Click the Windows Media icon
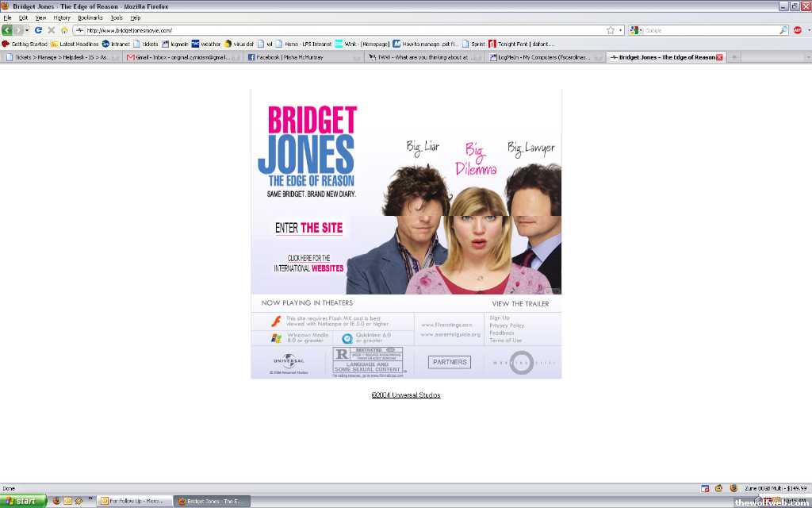This screenshot has width=812, height=508. tap(276, 338)
